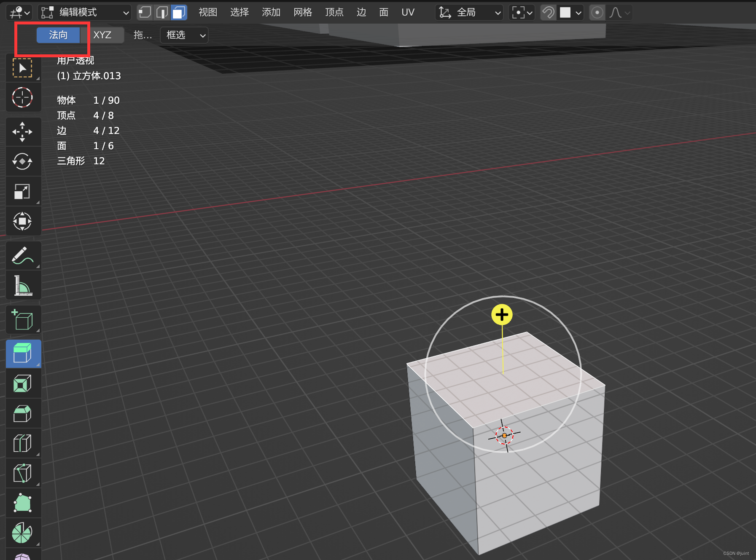
Task: Open the editor type selector
Action: click(x=20, y=13)
